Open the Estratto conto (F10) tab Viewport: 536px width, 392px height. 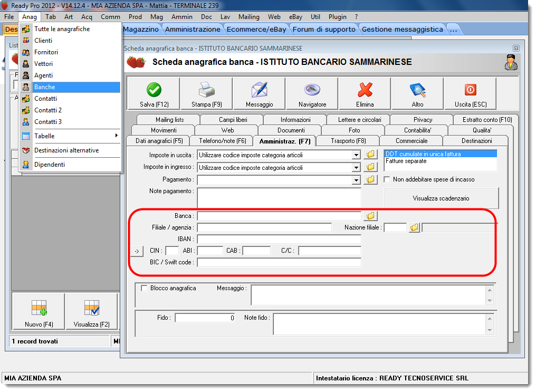(487, 120)
